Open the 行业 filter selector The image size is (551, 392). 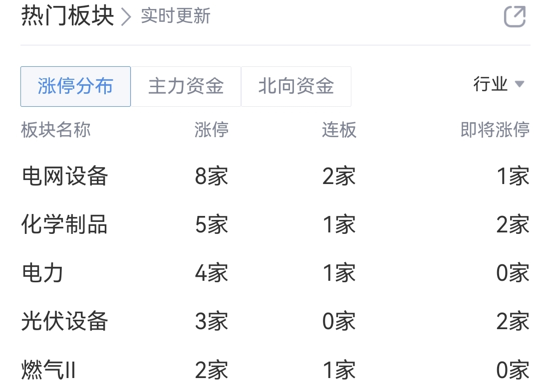tap(499, 84)
